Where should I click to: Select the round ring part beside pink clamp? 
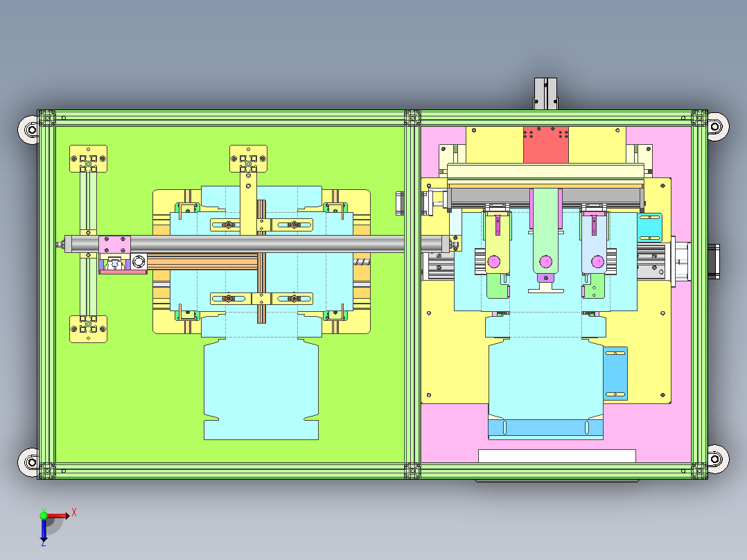point(139,261)
